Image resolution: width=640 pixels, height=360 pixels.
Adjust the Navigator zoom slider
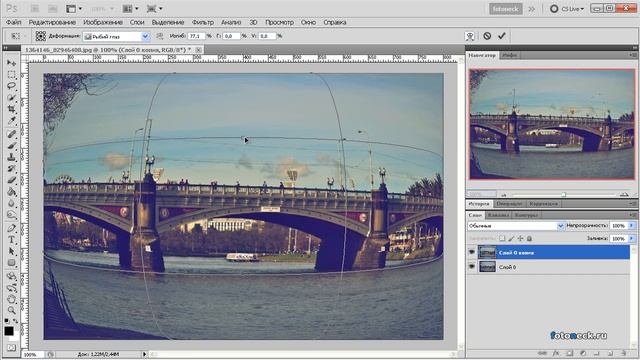[564, 194]
